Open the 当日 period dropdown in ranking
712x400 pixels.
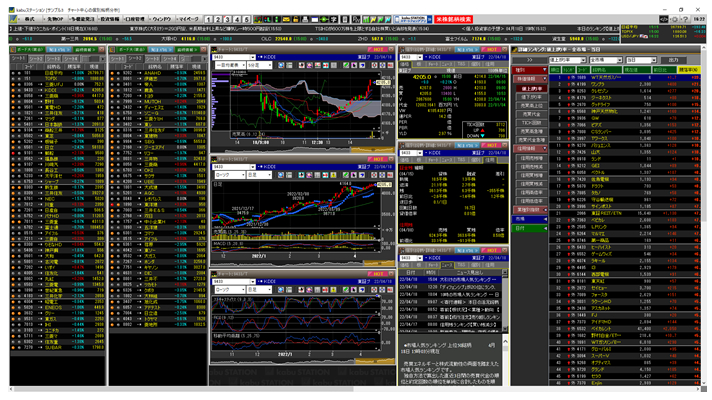641,60
